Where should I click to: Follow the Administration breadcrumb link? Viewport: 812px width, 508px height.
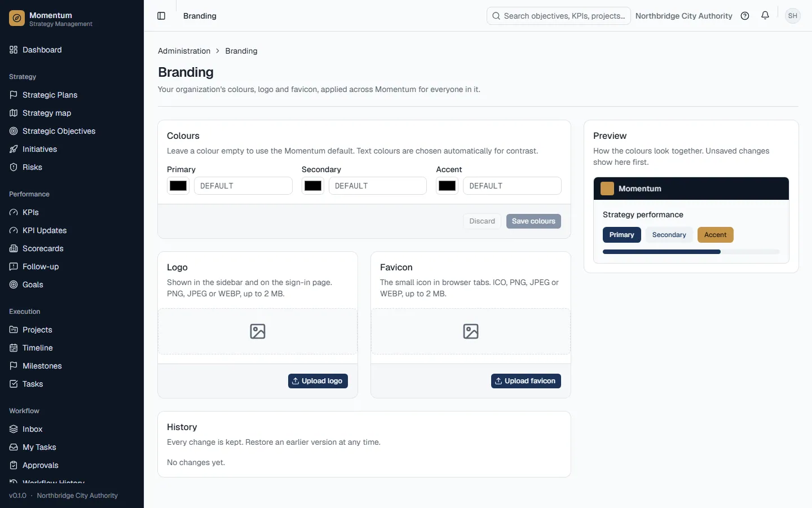point(184,51)
